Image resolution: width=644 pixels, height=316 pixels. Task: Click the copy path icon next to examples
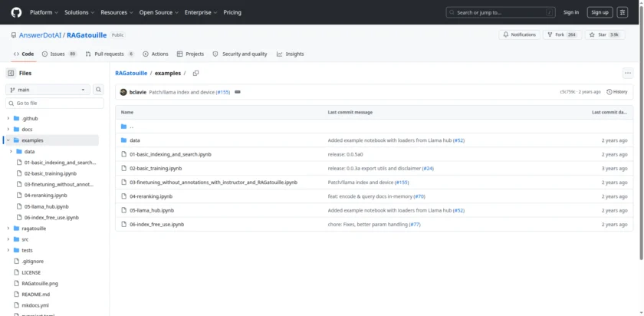click(x=196, y=73)
